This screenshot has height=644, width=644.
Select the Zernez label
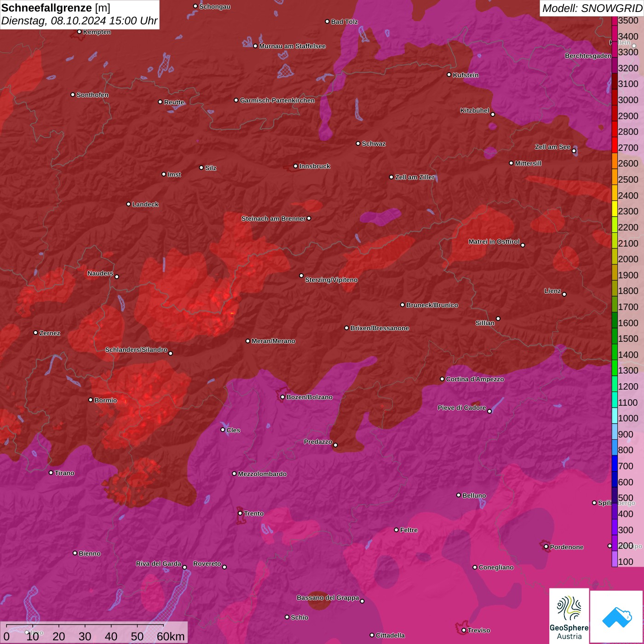pos(50,333)
